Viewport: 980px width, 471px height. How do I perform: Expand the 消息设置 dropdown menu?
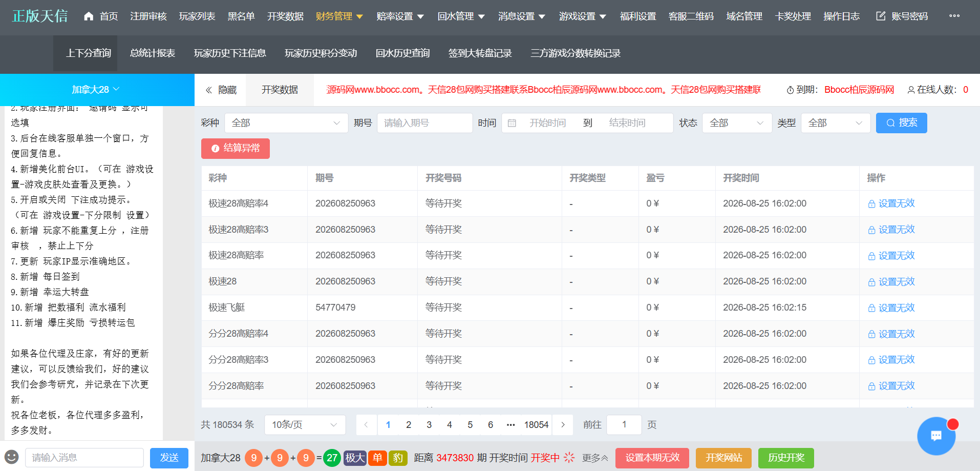coord(522,16)
